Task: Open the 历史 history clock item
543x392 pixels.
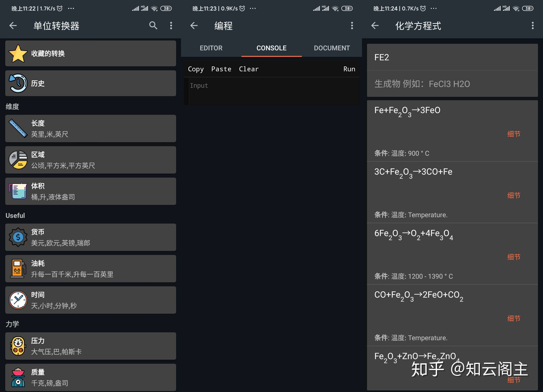Action: click(90, 83)
